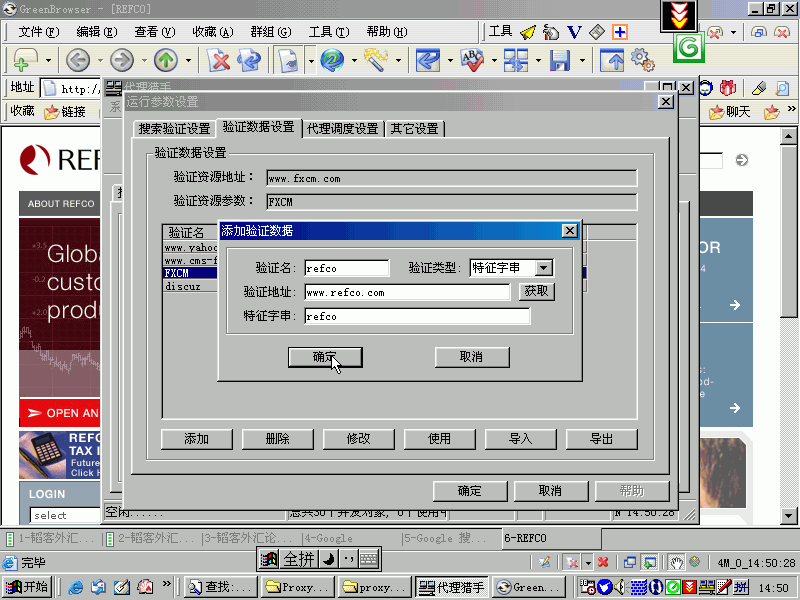The height and width of the screenshot is (600, 800).
Task: Switch to 其它设置 tab
Action: coord(415,129)
